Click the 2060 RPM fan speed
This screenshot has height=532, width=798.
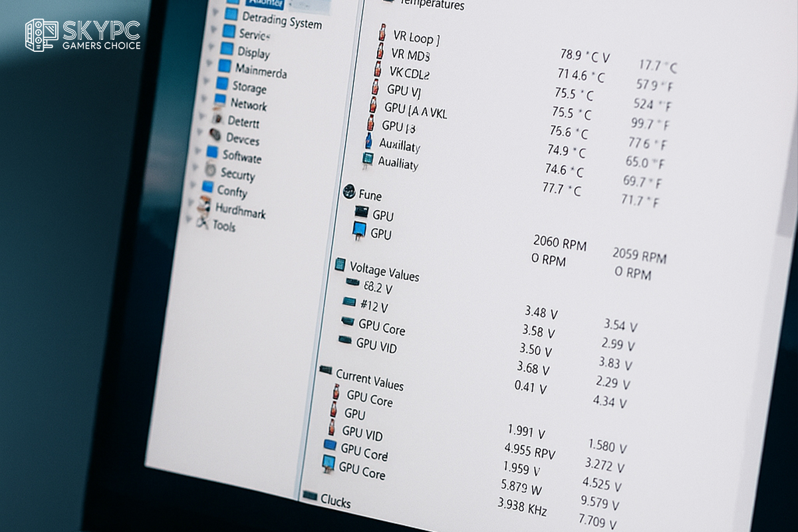[560, 243]
